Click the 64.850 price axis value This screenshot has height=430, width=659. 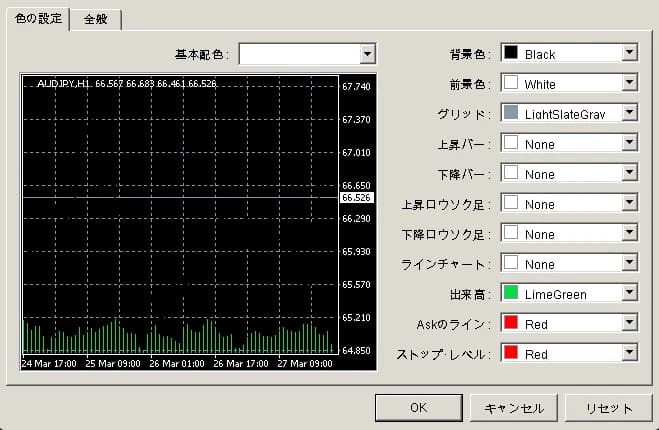(356, 351)
